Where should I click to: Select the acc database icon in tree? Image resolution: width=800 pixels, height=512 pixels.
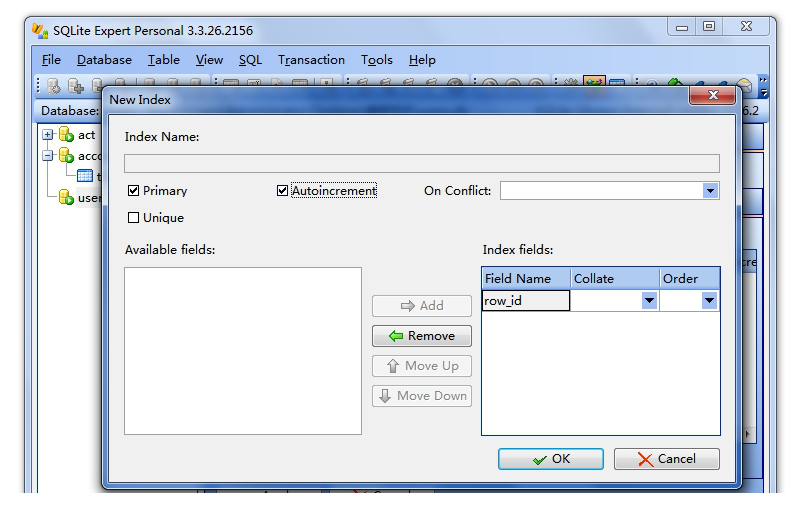(x=66, y=156)
